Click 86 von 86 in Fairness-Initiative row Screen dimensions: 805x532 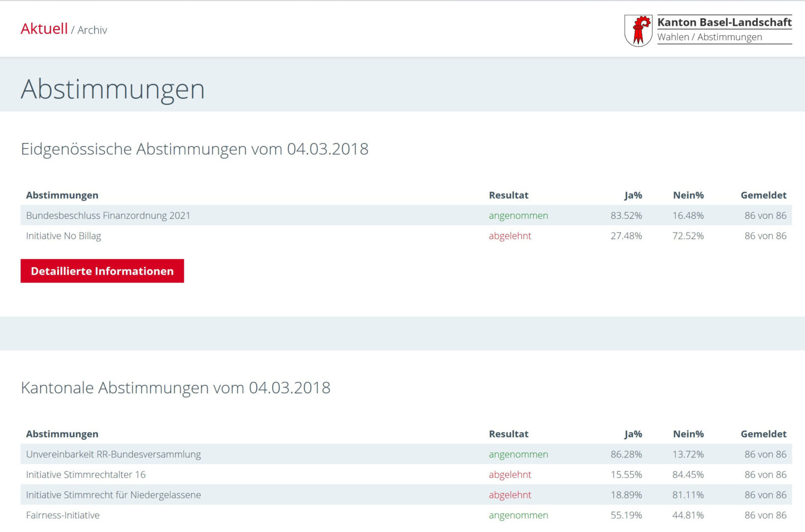[765, 515]
